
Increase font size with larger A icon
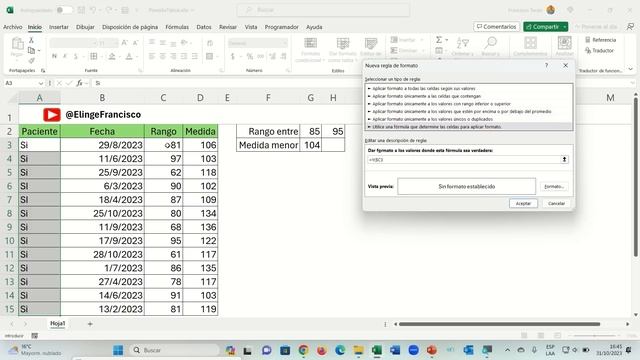125,42
